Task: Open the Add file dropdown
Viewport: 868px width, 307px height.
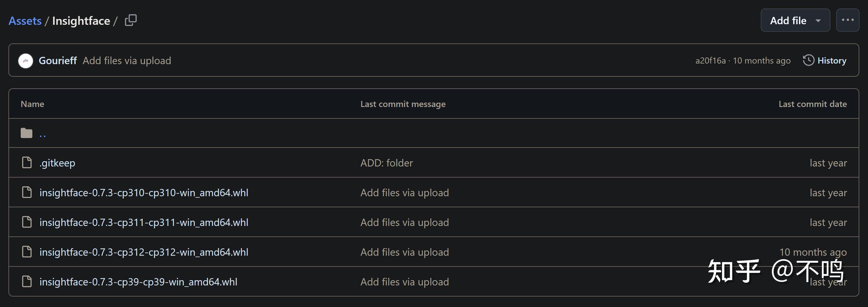Action: tap(795, 21)
